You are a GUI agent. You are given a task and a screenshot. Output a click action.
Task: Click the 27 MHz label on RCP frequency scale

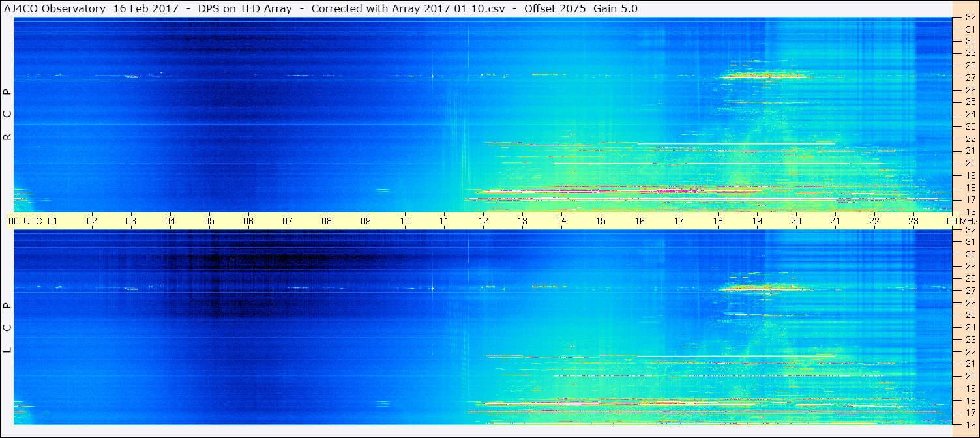[x=970, y=78]
